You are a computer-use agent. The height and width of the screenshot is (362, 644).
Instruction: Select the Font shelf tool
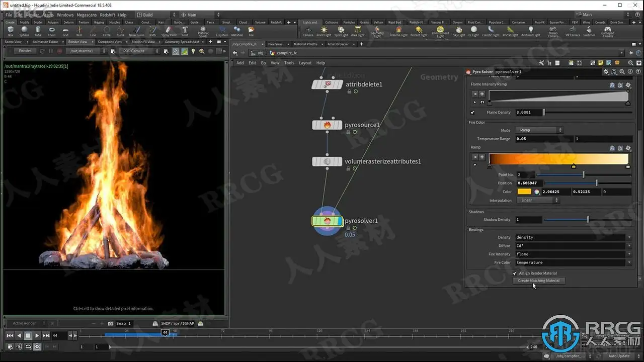pyautogui.click(x=185, y=31)
